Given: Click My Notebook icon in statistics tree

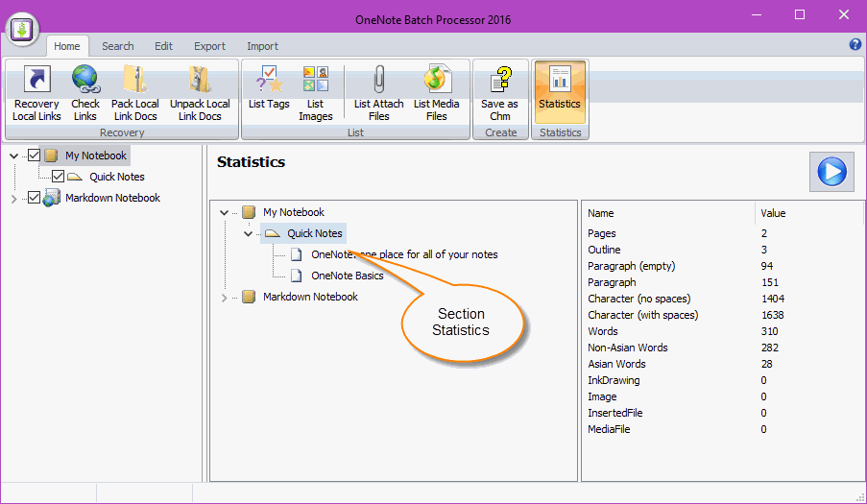Looking at the screenshot, I should pos(249,212).
